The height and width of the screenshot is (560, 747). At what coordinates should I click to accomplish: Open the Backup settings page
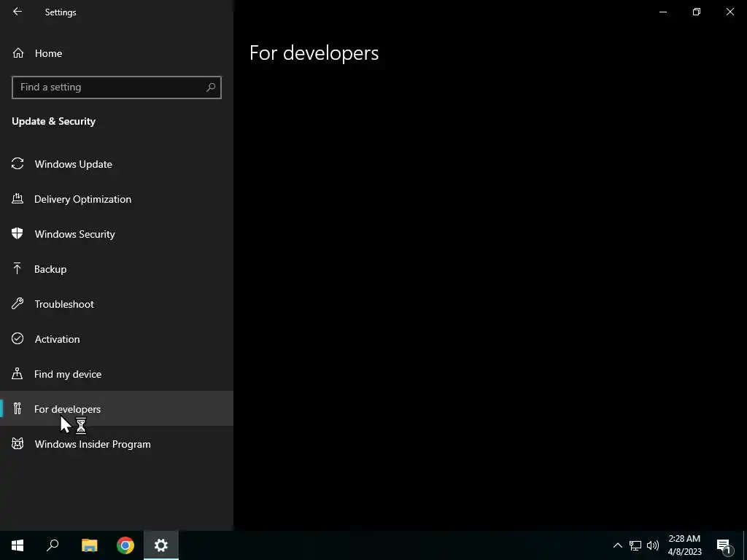coord(117,269)
